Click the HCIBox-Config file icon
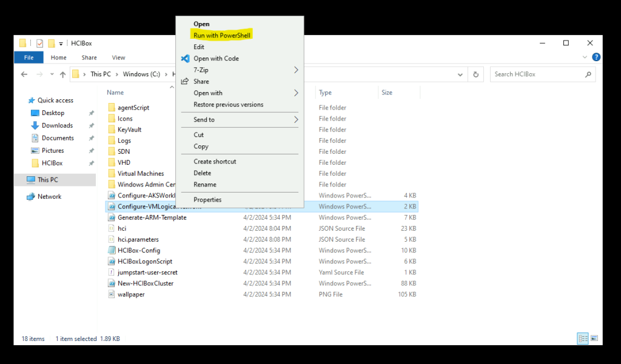 tap(112, 251)
